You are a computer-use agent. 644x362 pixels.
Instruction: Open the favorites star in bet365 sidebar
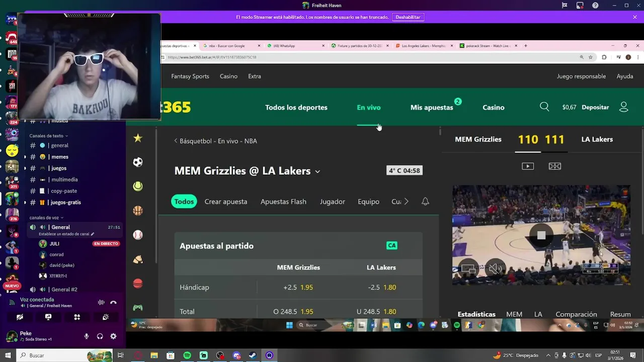click(138, 138)
